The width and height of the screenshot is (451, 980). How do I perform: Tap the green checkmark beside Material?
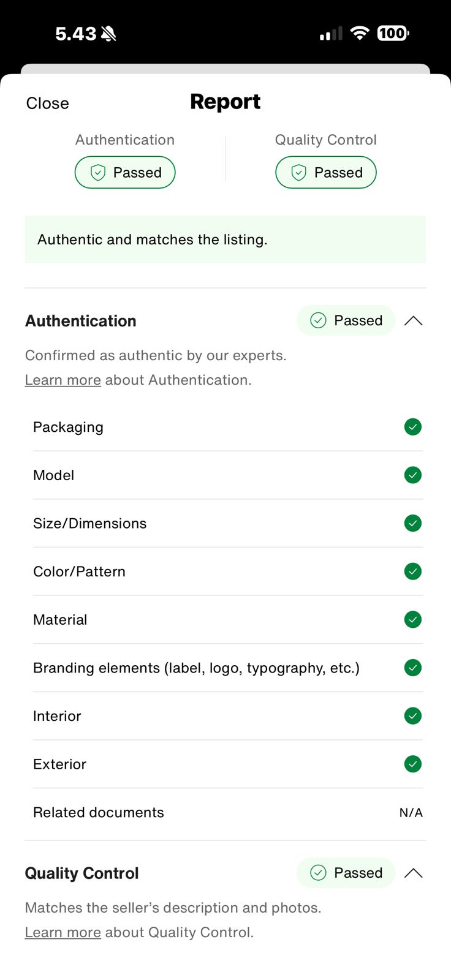(413, 619)
